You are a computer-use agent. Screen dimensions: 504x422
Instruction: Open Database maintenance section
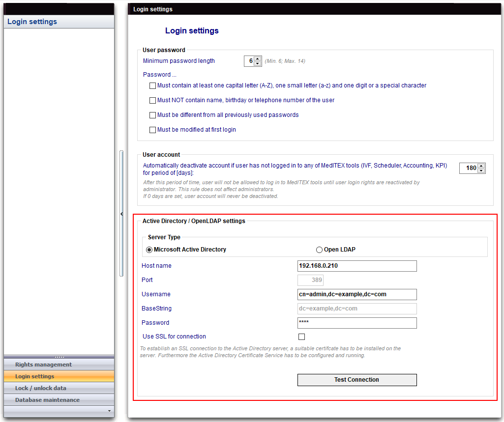pyautogui.click(x=59, y=400)
